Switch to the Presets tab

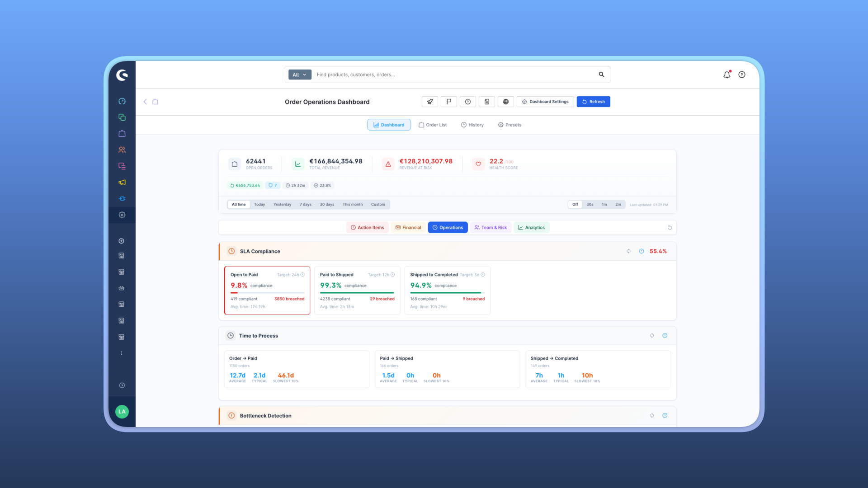(x=509, y=125)
